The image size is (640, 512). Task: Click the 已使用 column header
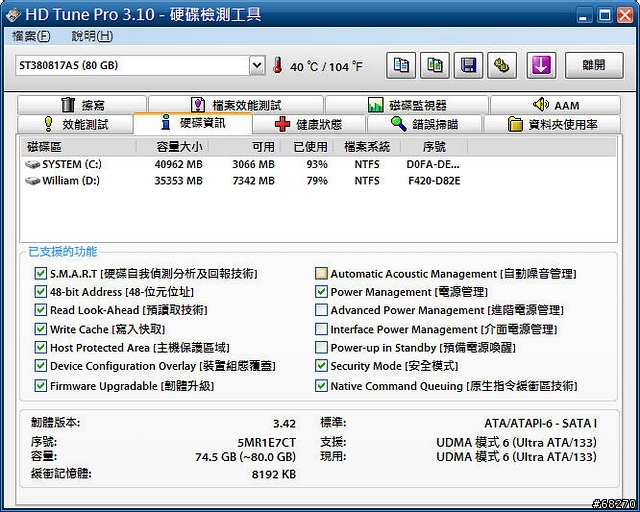tap(307, 147)
